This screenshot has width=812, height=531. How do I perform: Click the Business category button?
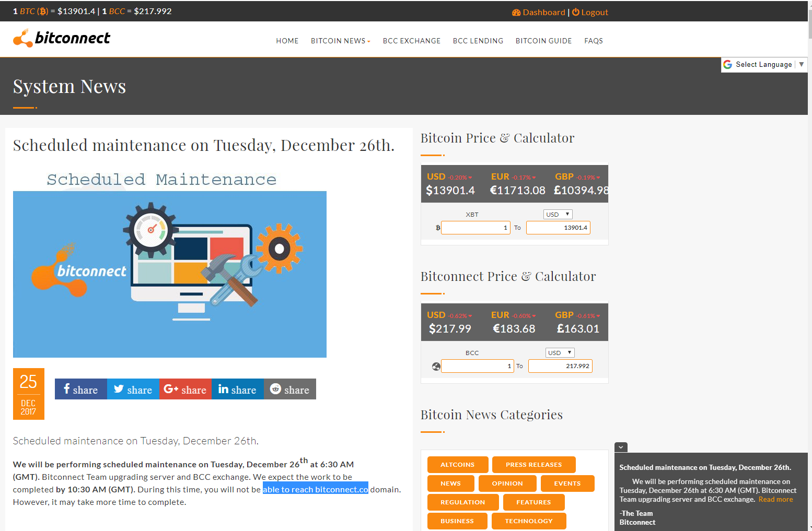point(457,521)
